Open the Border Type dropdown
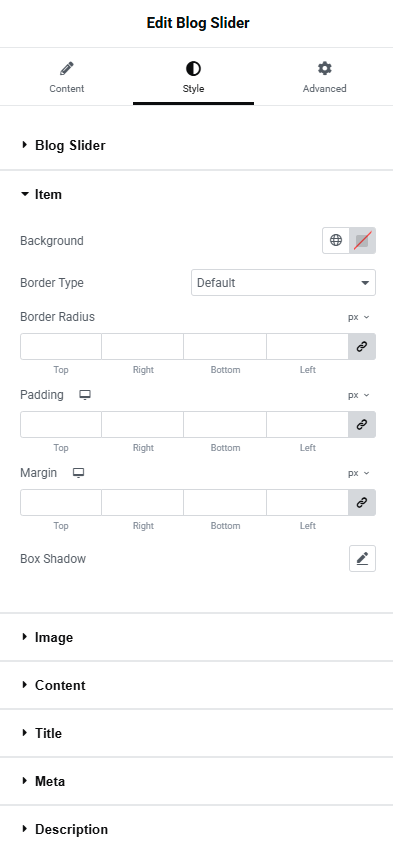This screenshot has width=393, height=852. (283, 283)
